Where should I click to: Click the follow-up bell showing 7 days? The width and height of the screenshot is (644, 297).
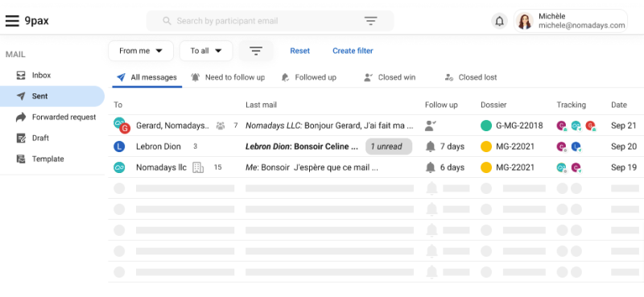431,146
